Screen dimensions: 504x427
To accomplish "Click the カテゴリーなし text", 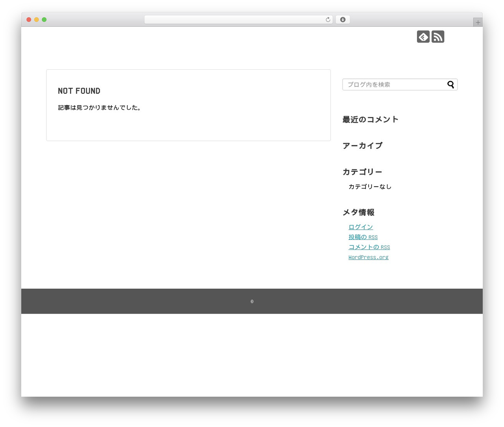I will (370, 187).
